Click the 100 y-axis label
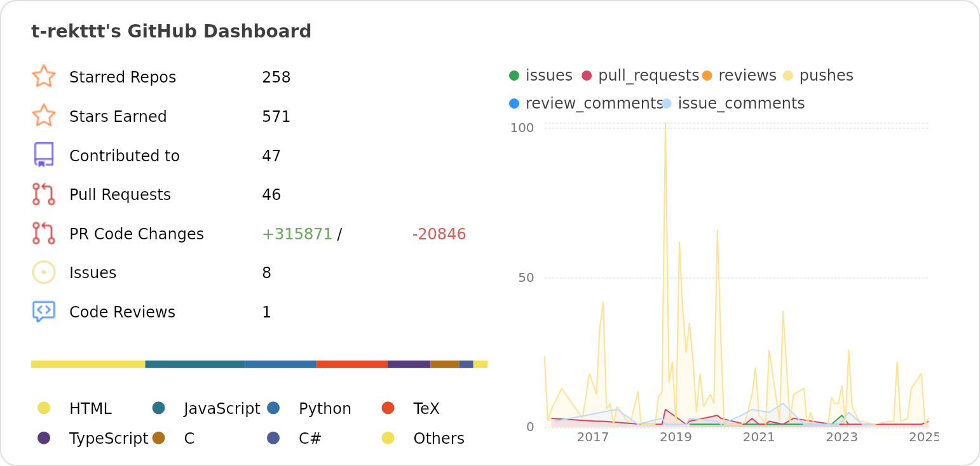 tap(522, 128)
